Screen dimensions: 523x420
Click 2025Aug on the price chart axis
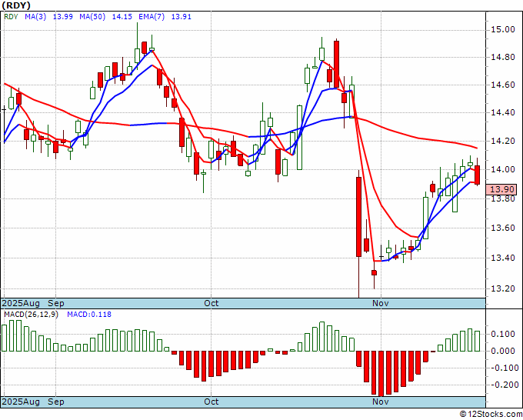(x=21, y=303)
